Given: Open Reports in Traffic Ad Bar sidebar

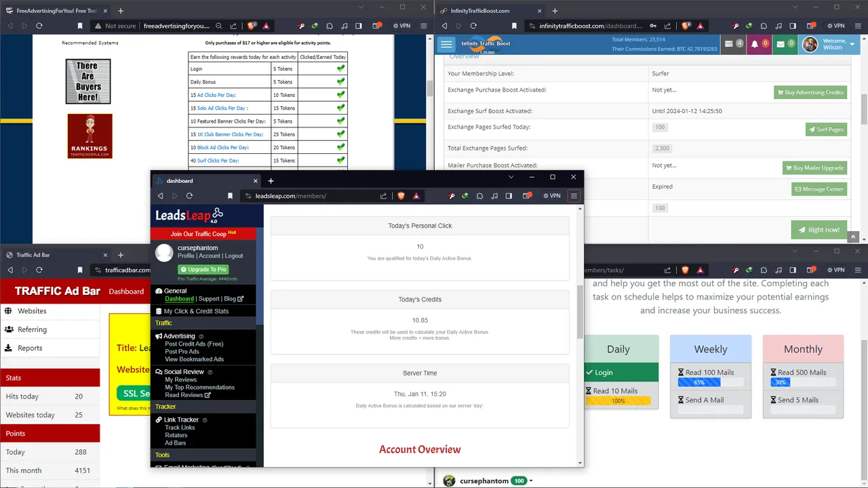Looking at the screenshot, I should pos(50,348).
